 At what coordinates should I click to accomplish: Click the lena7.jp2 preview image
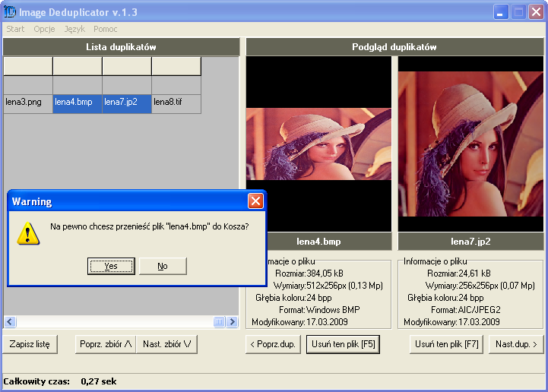[x=470, y=144]
